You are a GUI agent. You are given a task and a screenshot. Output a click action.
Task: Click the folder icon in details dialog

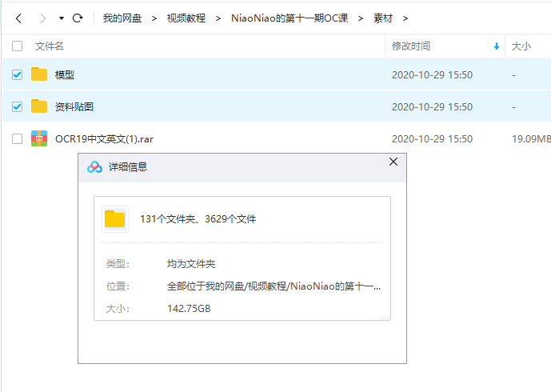pos(115,218)
